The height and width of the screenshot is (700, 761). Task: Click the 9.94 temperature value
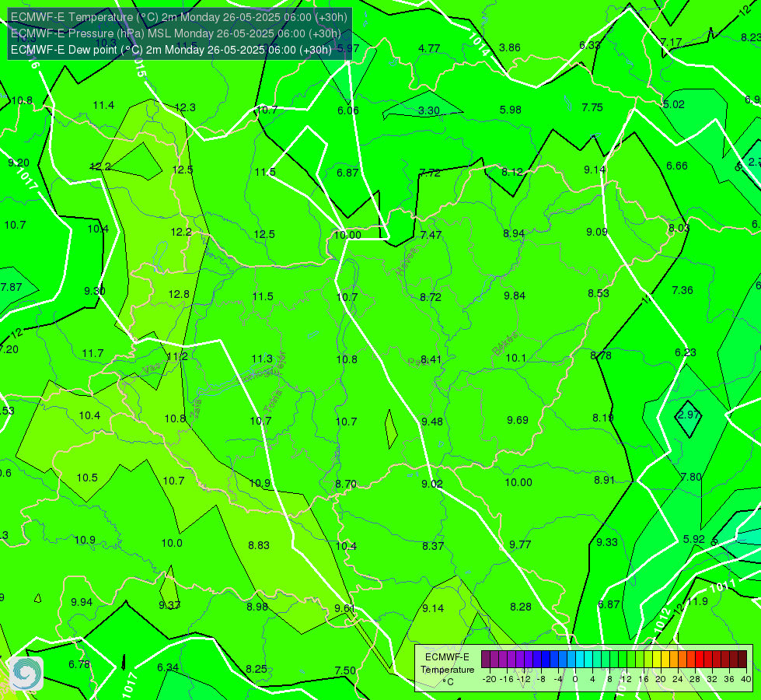tap(82, 602)
